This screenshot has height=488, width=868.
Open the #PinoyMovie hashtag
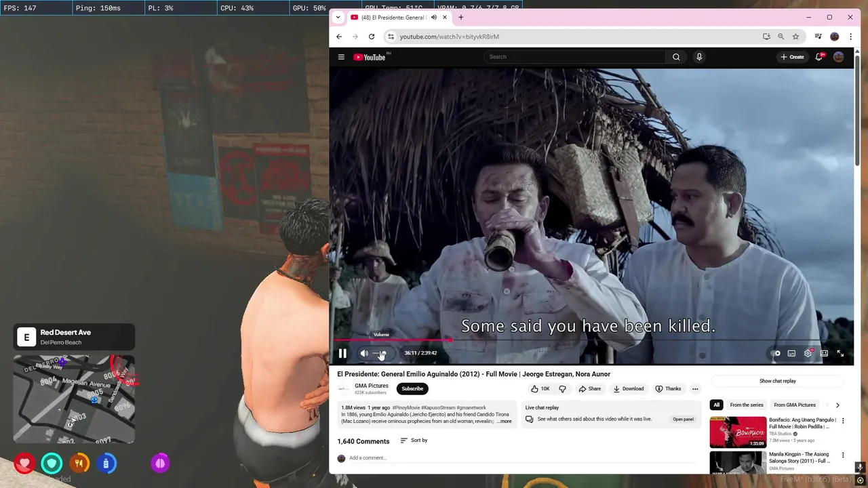coord(406,408)
